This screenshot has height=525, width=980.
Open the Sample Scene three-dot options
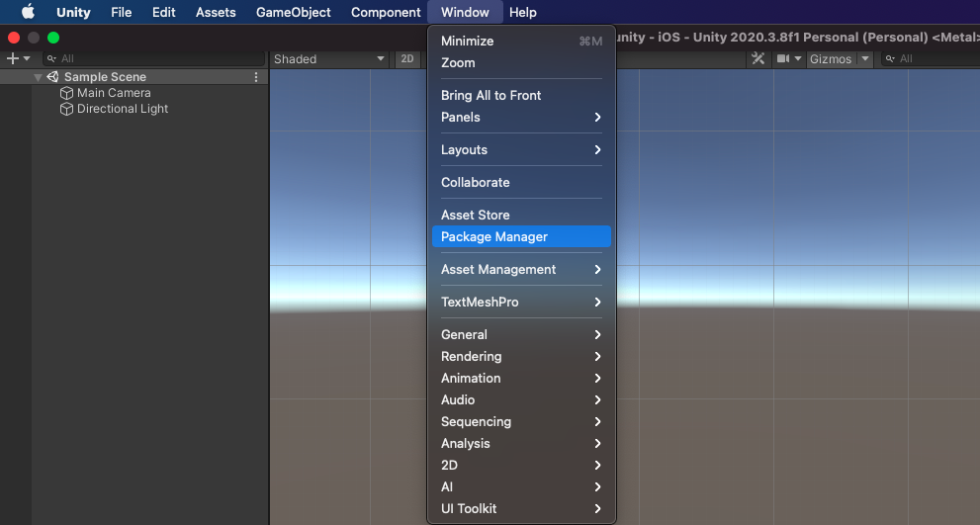[x=256, y=77]
